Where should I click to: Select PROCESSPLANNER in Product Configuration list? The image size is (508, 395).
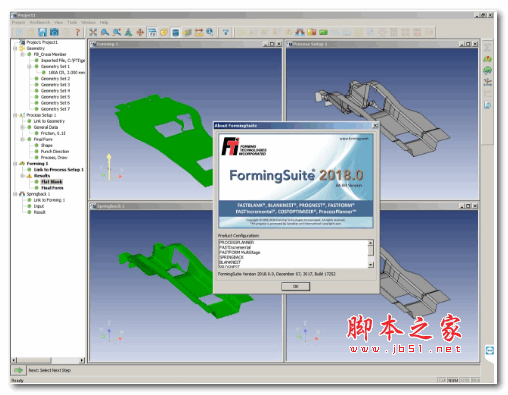[236, 242]
